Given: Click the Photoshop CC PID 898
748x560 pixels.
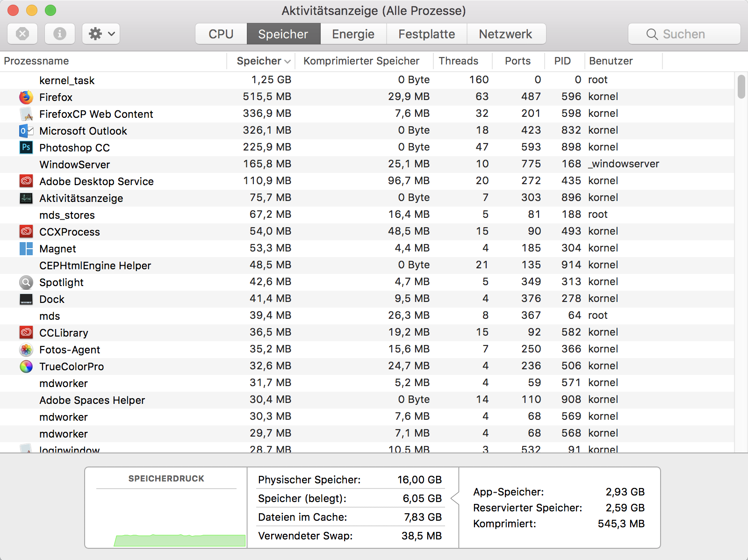Looking at the screenshot, I should 571,147.
